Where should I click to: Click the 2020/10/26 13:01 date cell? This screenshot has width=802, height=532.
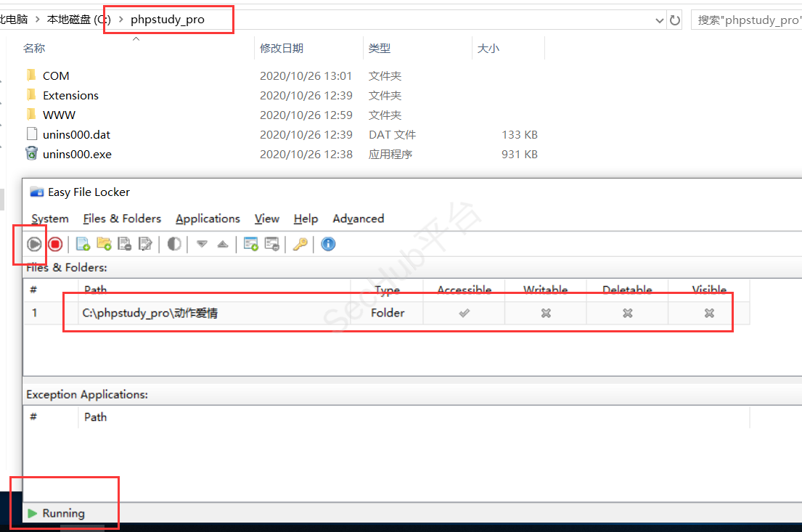pos(306,75)
